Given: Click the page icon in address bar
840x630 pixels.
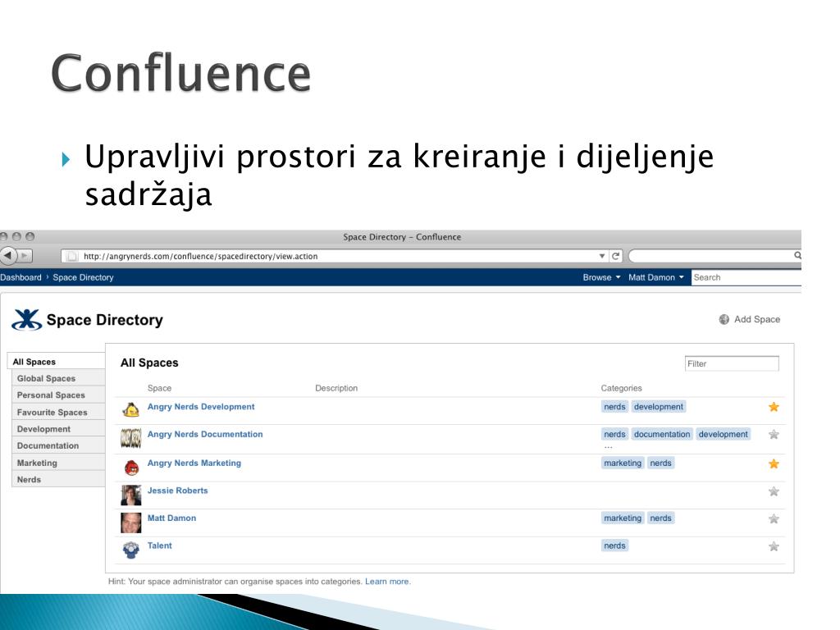Looking at the screenshot, I should tap(72, 256).
